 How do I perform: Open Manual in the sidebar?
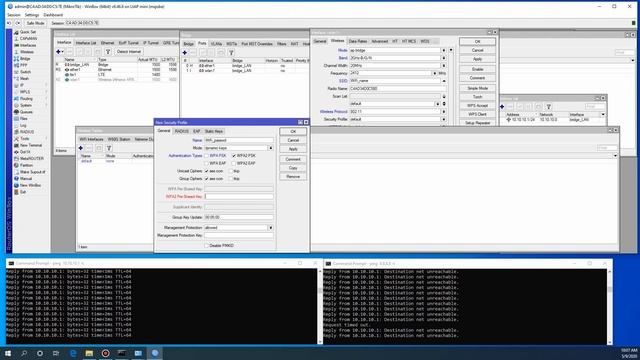click(26, 178)
